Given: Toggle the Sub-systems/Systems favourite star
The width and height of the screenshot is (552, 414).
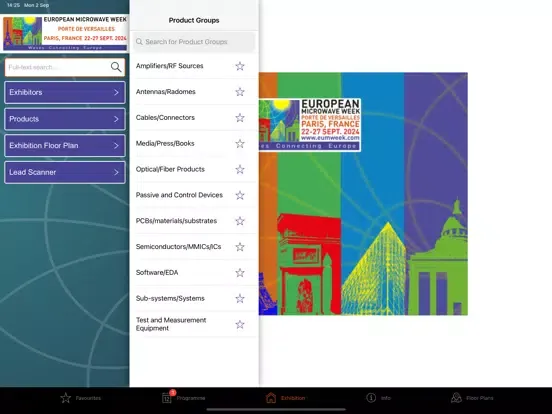Looking at the screenshot, I should click(240, 299).
